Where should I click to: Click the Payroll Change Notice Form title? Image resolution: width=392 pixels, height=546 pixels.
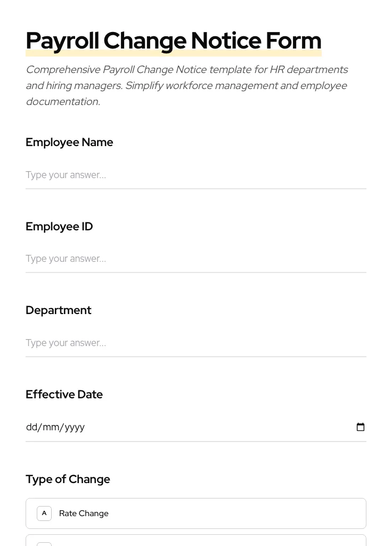point(173,40)
